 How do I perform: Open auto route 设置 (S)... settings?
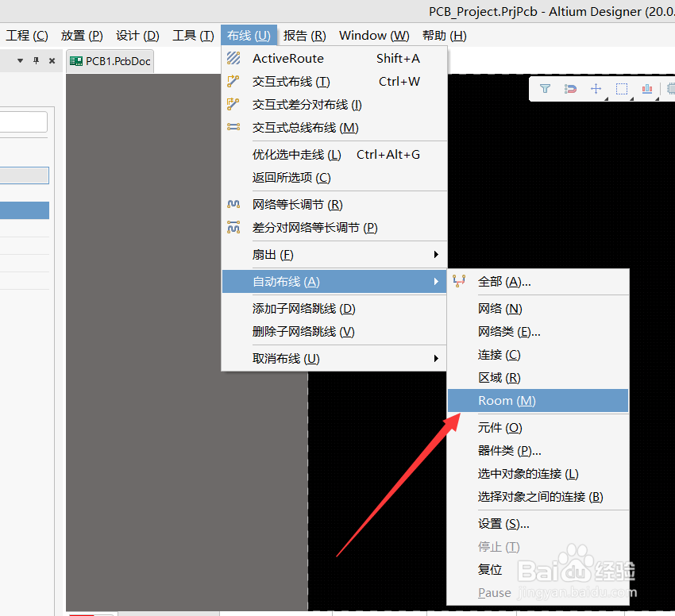pyautogui.click(x=538, y=523)
